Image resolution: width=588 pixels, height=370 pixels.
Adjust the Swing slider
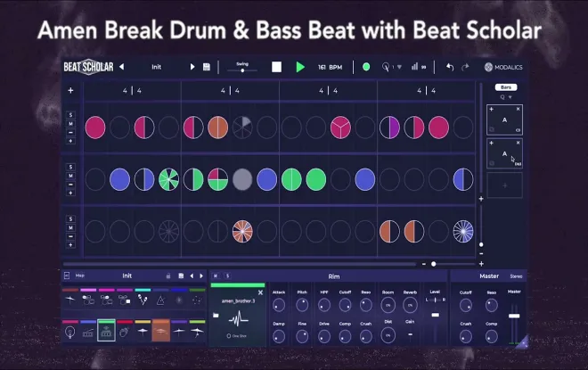point(242,70)
